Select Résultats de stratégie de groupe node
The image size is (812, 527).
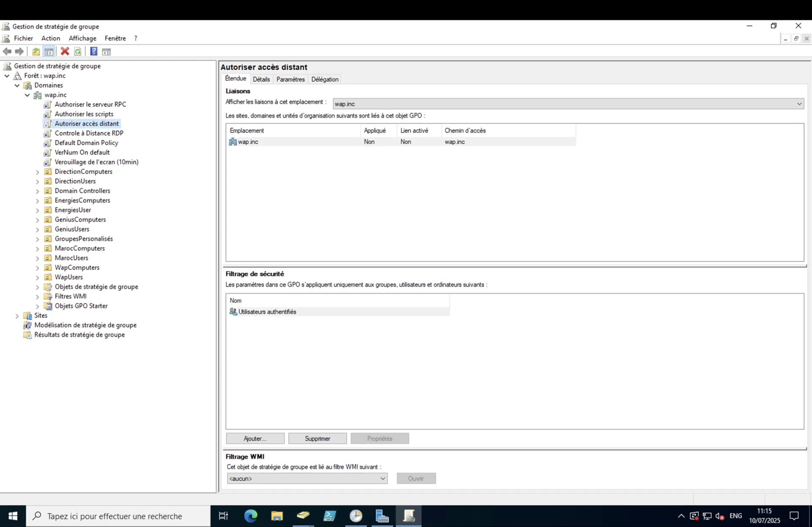point(79,335)
